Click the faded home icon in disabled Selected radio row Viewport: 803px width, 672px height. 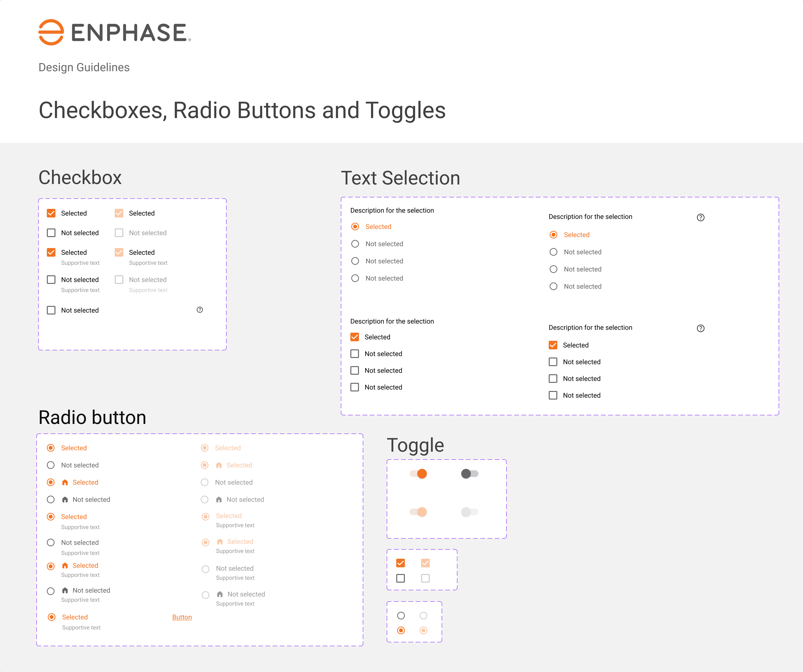click(219, 465)
